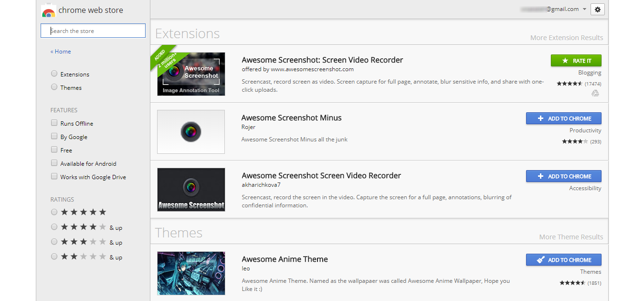
Task: Open the Awesome Screenshot Screen Video Recorder title
Action: (x=321, y=176)
